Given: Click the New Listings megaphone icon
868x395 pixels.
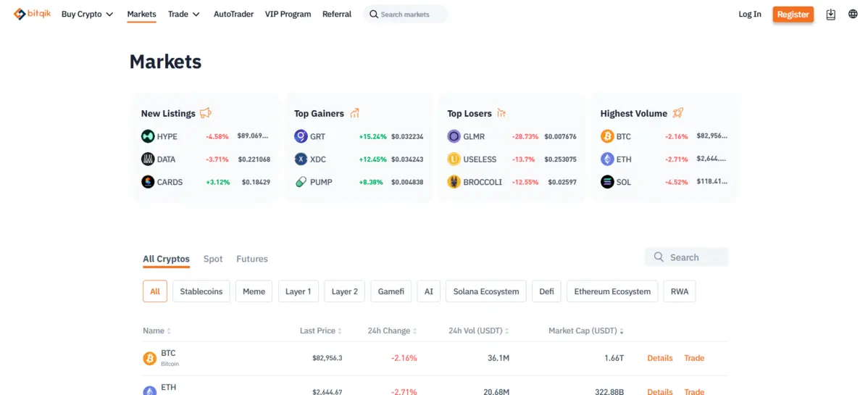Looking at the screenshot, I should 206,113.
